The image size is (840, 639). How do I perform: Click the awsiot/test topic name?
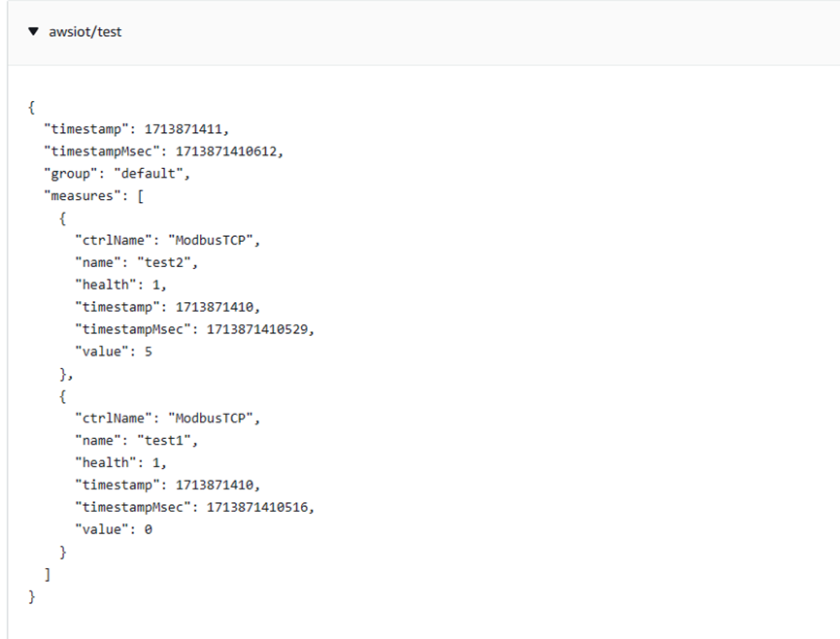tap(85, 32)
